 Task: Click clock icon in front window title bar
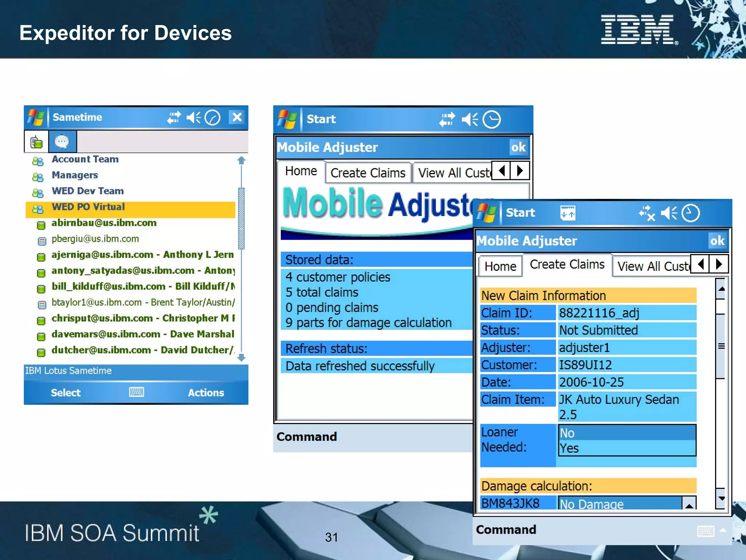tap(691, 213)
